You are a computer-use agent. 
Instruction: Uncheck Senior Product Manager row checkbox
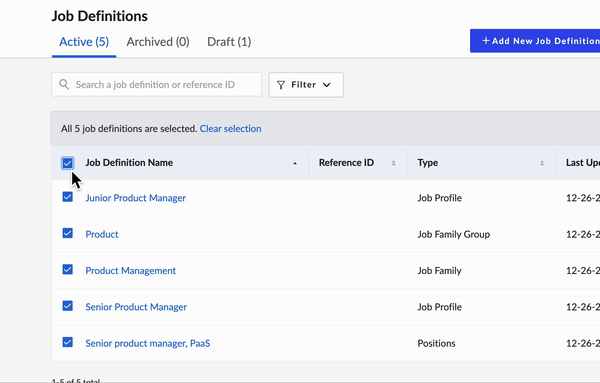[x=67, y=306]
